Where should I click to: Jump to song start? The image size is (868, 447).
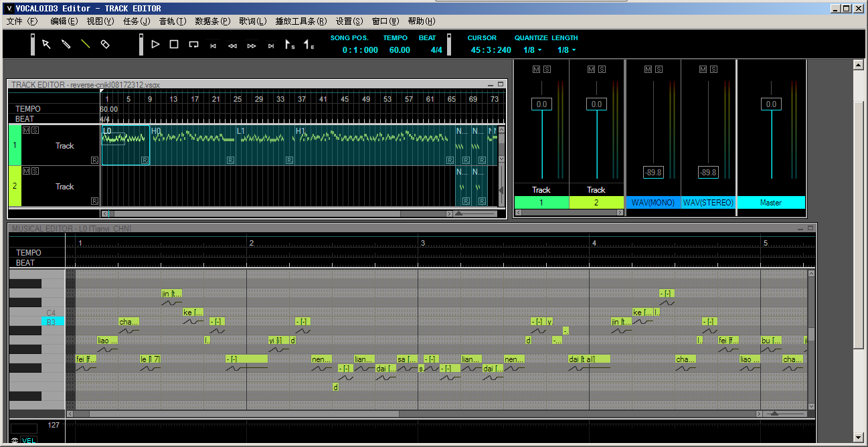[x=213, y=46]
